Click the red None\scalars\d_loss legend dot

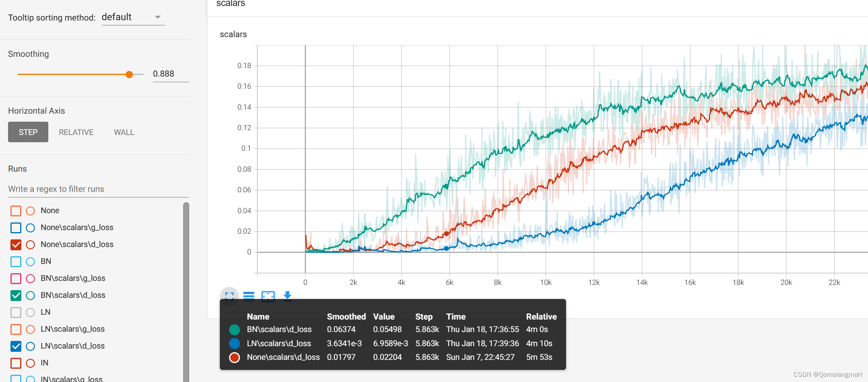[234, 357]
